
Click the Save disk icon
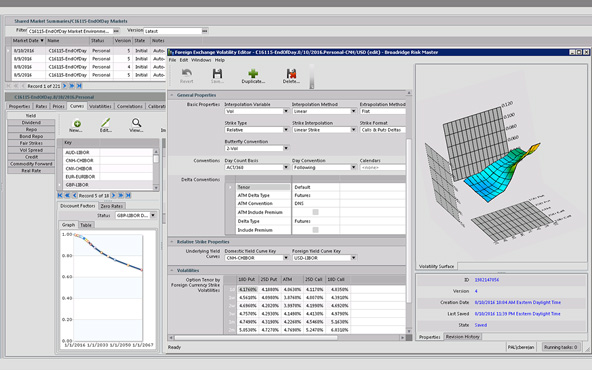point(217,73)
